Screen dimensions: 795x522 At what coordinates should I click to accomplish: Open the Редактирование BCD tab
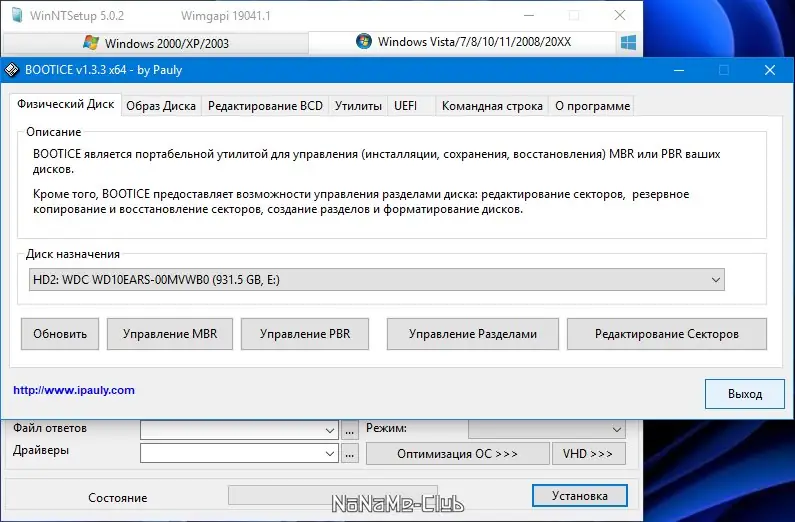(x=265, y=106)
